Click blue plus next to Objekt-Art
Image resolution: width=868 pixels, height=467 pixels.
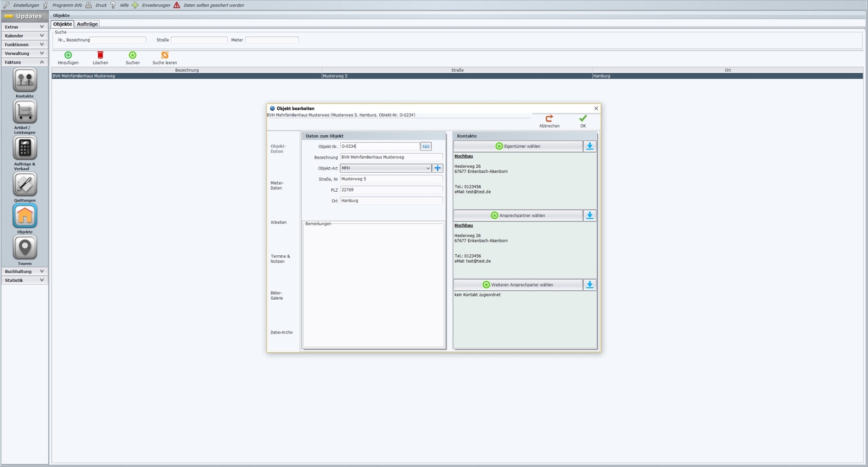point(438,168)
